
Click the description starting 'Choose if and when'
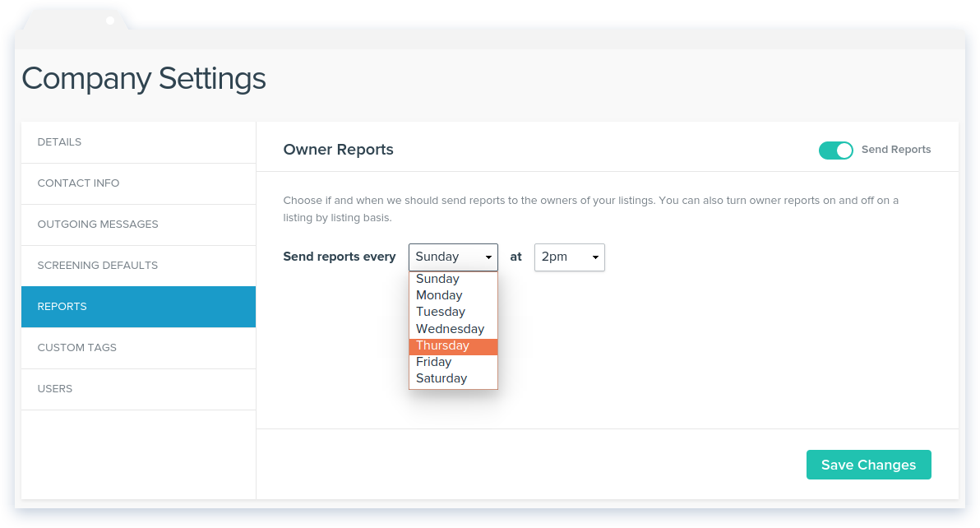click(590, 210)
